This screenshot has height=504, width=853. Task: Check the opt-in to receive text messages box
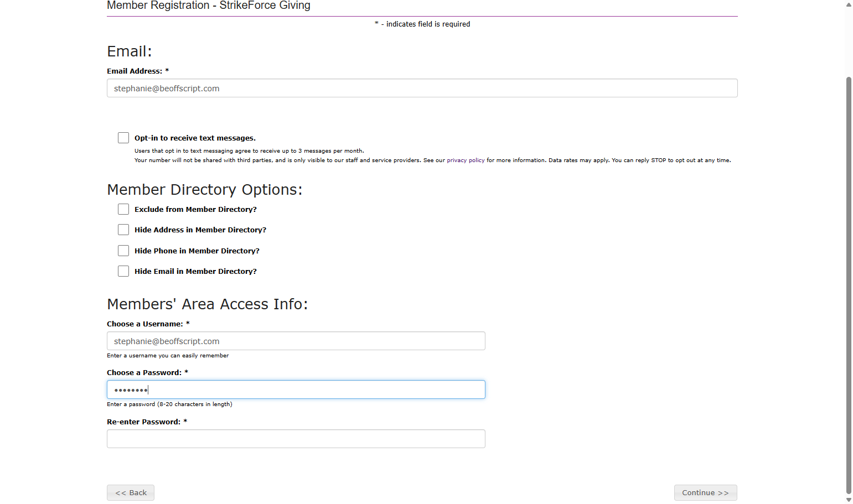[123, 138]
